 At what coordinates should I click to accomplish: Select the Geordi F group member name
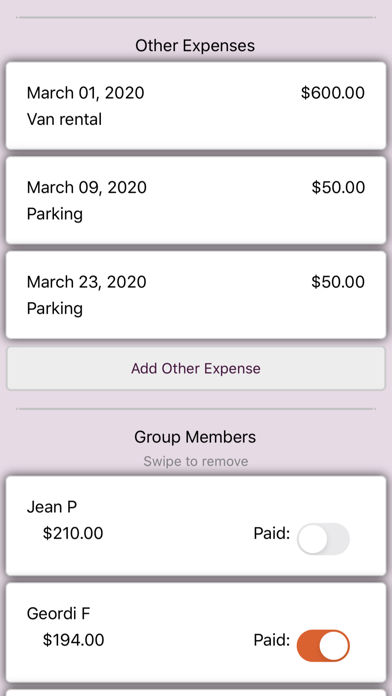pos(58,614)
